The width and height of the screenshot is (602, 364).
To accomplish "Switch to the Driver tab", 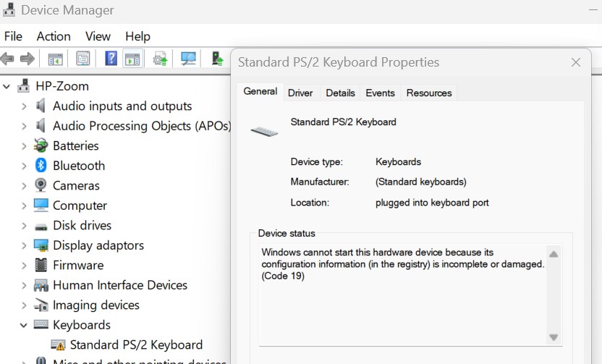I will coord(300,93).
